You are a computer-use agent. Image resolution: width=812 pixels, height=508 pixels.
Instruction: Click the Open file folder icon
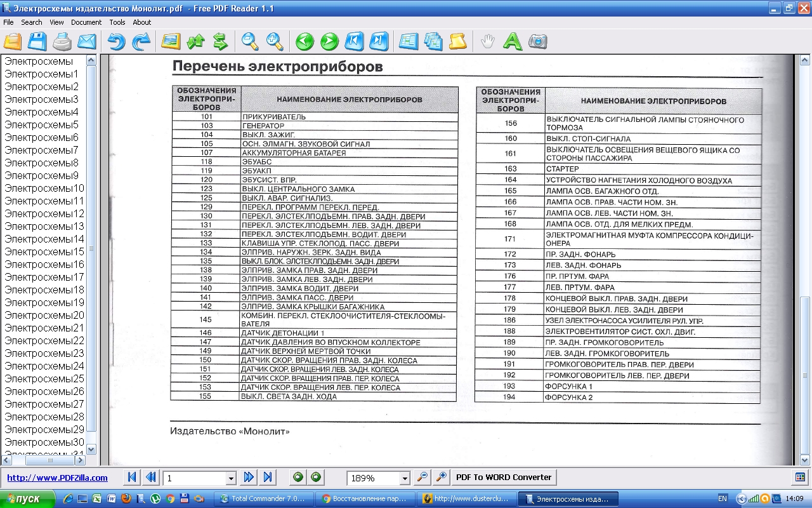13,42
